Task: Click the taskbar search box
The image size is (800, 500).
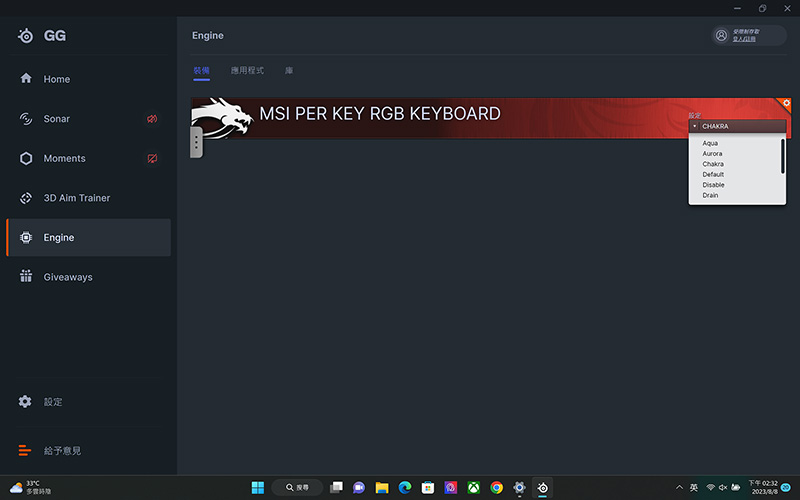Action: click(297, 487)
